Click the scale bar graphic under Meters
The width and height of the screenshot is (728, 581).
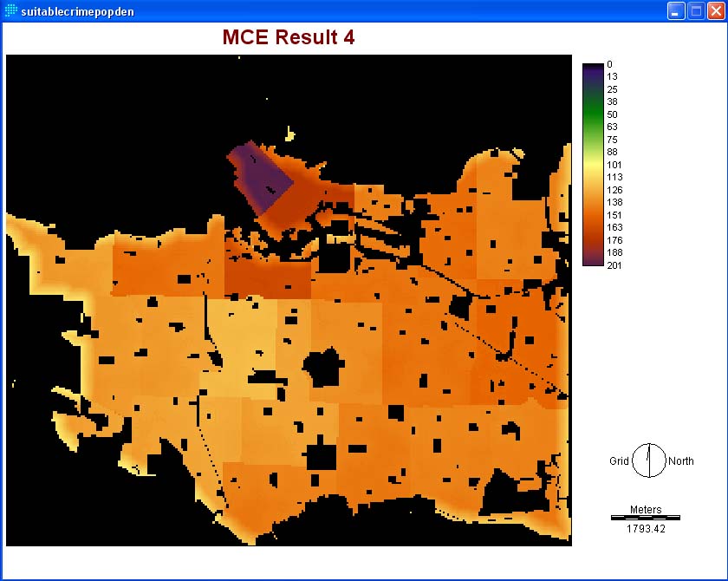(645, 517)
